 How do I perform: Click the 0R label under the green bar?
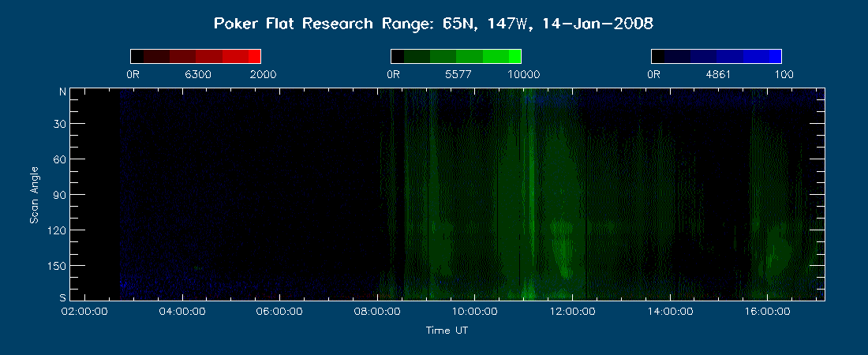393,75
